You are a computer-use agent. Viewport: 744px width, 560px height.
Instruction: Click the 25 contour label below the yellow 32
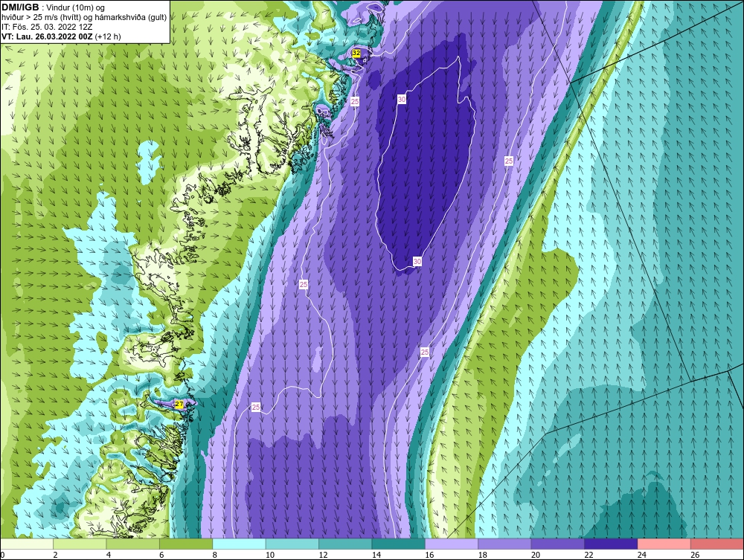tap(355, 101)
